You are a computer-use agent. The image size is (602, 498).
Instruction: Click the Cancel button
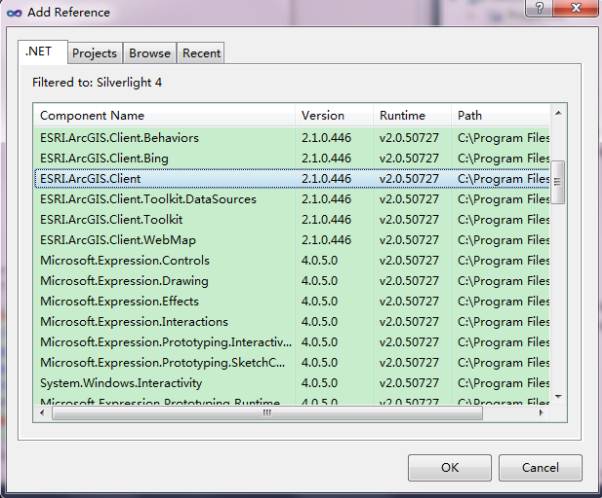540,468
